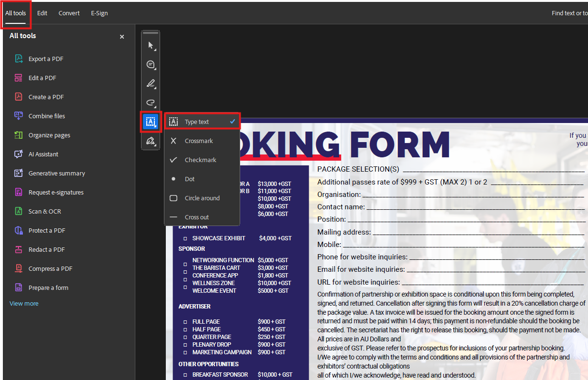588x380 pixels.
Task: Click the View more link
Action: 24,303
